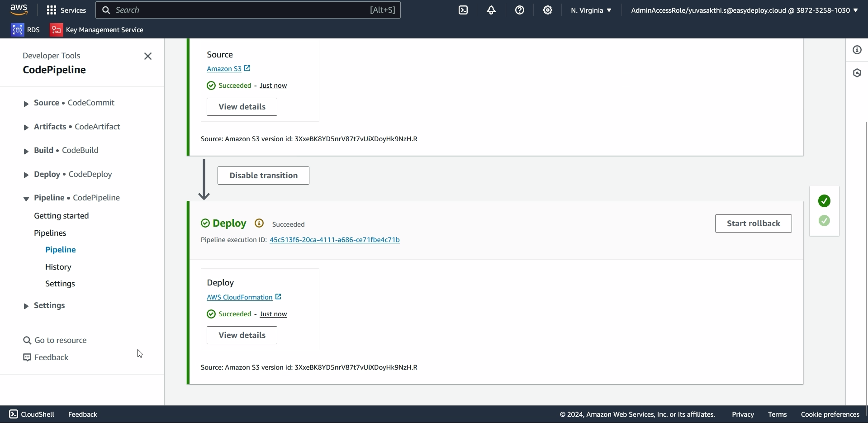Expand the Build CodeBuild section
The width and height of the screenshot is (868, 423).
(26, 151)
